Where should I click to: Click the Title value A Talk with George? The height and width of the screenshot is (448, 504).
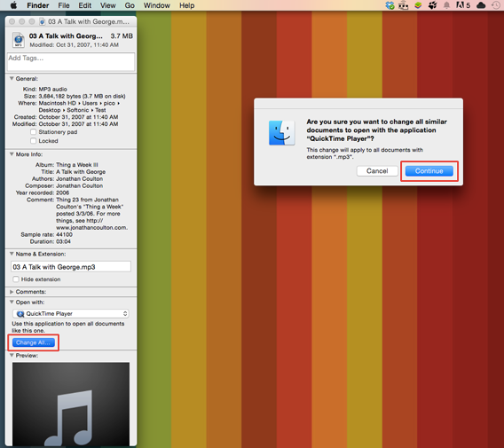click(x=81, y=171)
